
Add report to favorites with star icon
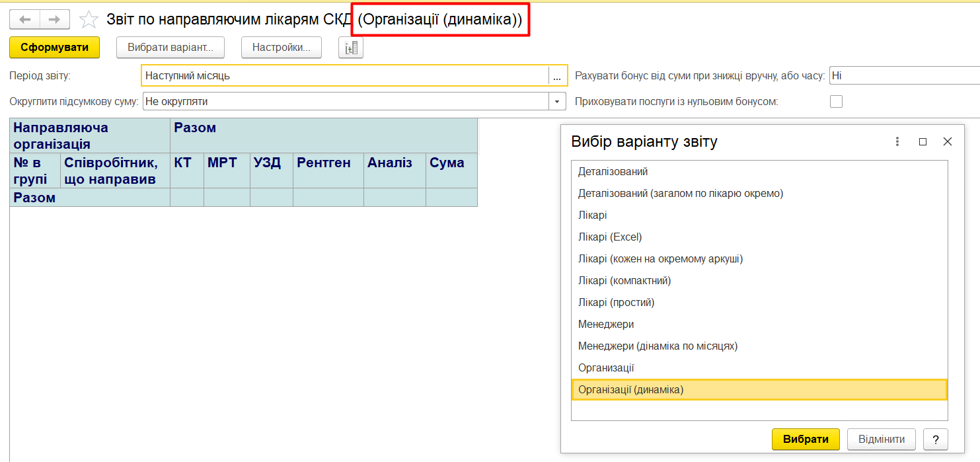(x=89, y=20)
